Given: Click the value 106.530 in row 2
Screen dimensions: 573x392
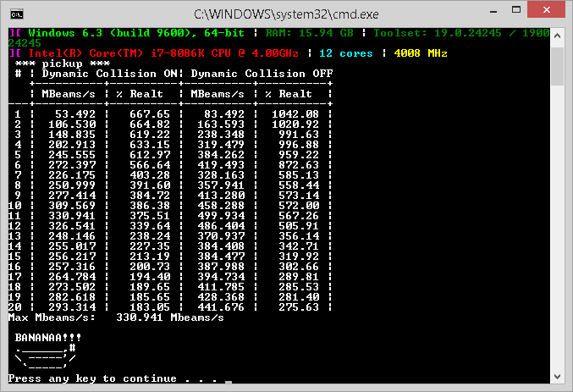Looking at the screenshot, I should pos(72,124).
